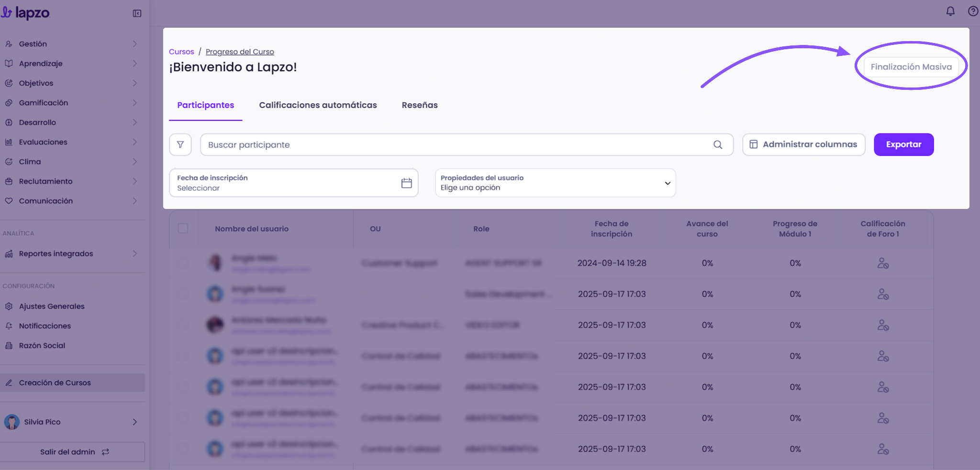Image resolution: width=980 pixels, height=470 pixels.
Task: Open the notifications bell
Action: click(x=950, y=11)
